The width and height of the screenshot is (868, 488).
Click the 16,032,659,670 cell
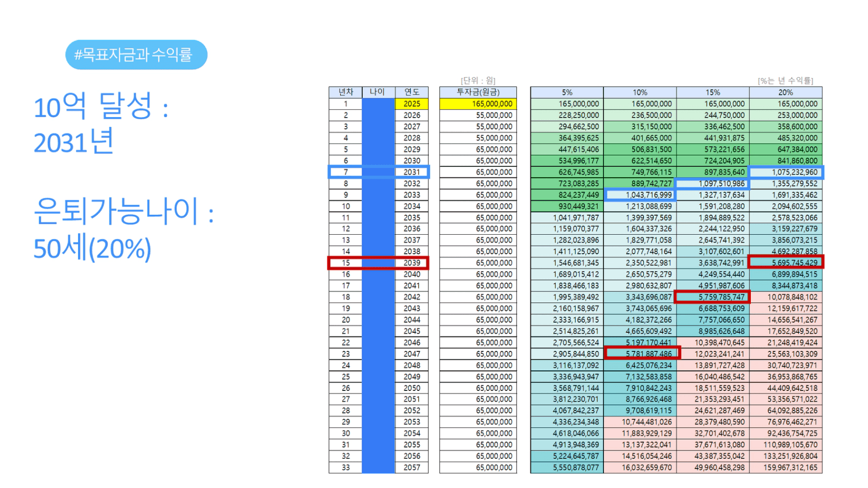pos(640,467)
